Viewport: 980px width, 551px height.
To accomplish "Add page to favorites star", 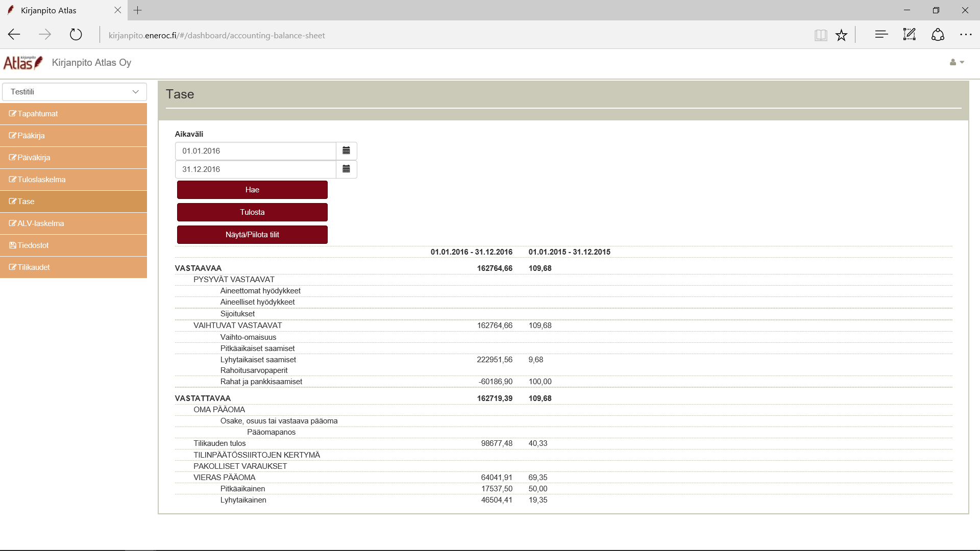I will pos(841,35).
